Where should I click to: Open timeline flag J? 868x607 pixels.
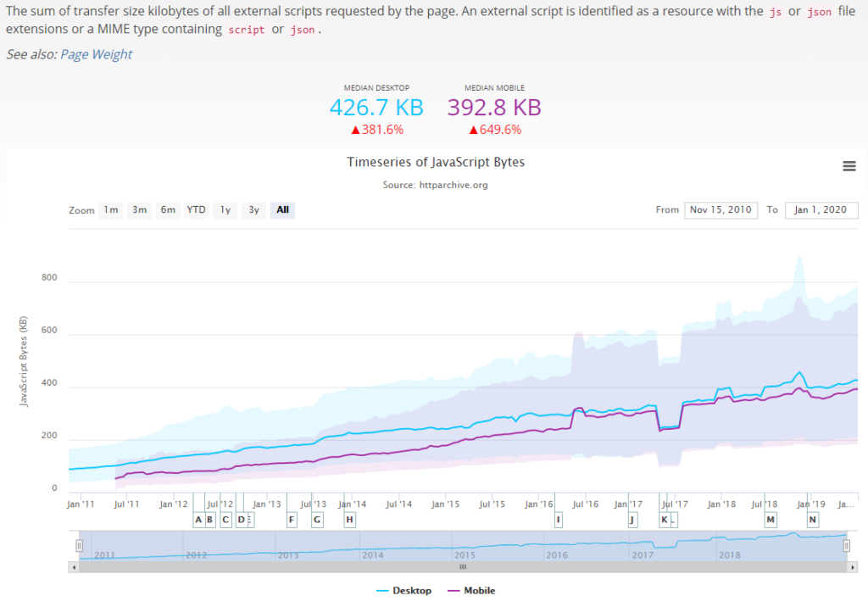pyautogui.click(x=632, y=520)
